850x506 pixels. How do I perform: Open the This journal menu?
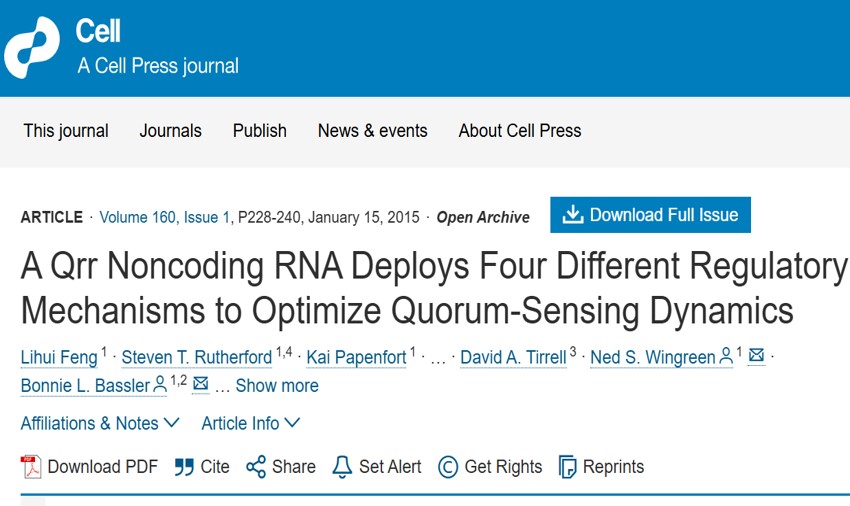[x=66, y=131]
